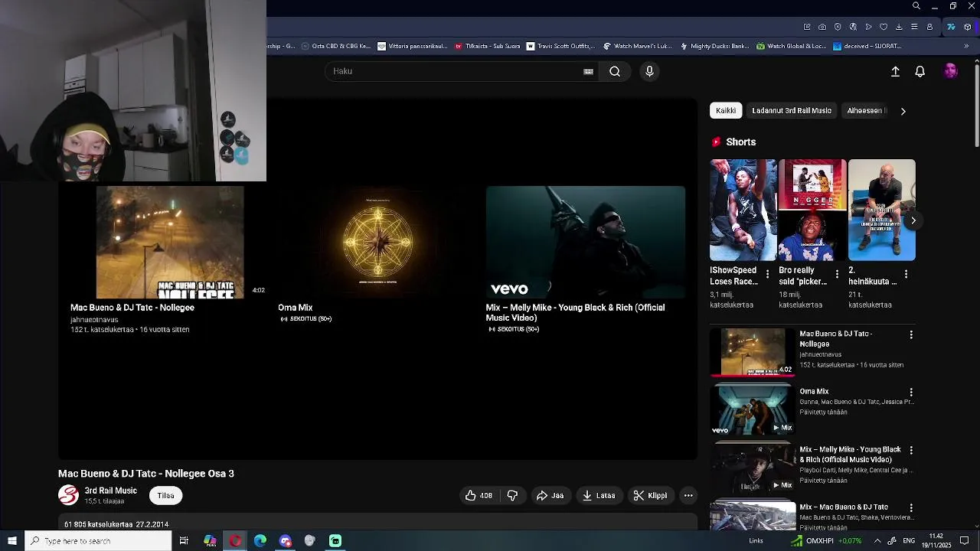Subscribe with the Tilaa button
The width and height of the screenshot is (980, 551).
click(165, 495)
